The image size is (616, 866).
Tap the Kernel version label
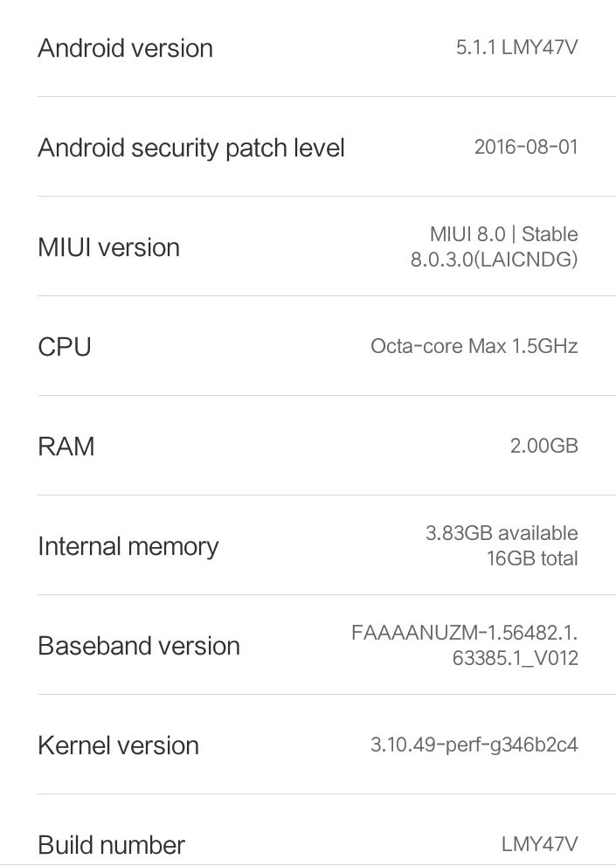118,745
